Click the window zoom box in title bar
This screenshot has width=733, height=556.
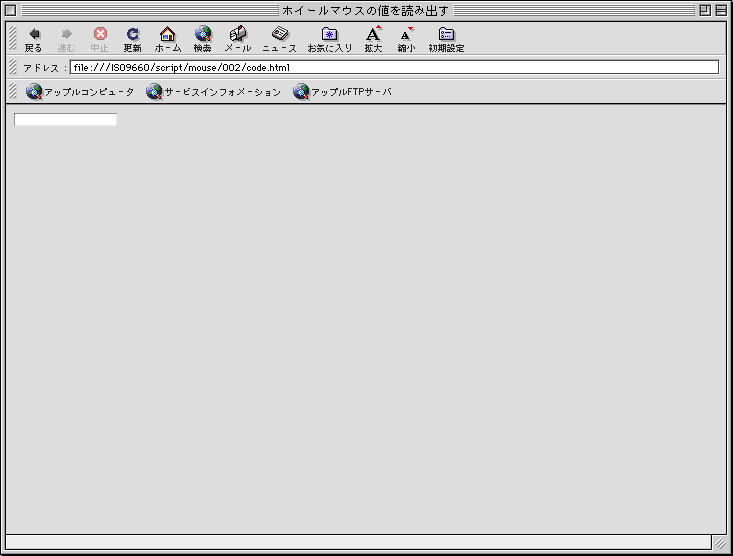tap(705, 10)
